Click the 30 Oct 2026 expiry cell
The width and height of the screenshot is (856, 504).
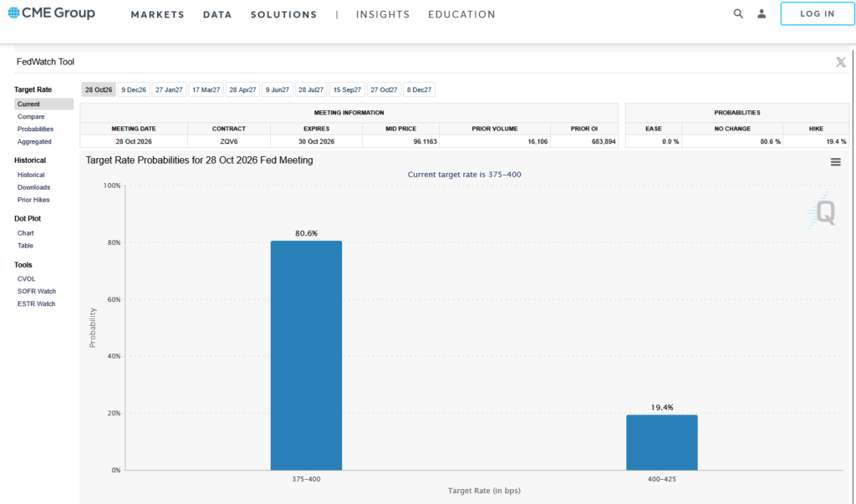[x=316, y=141]
